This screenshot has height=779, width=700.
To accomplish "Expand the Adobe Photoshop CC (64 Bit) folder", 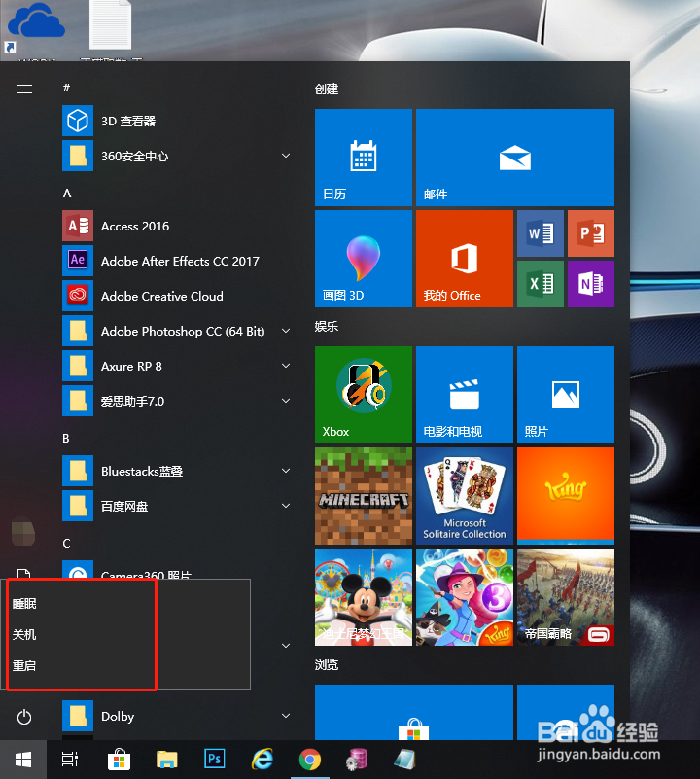I will click(286, 331).
